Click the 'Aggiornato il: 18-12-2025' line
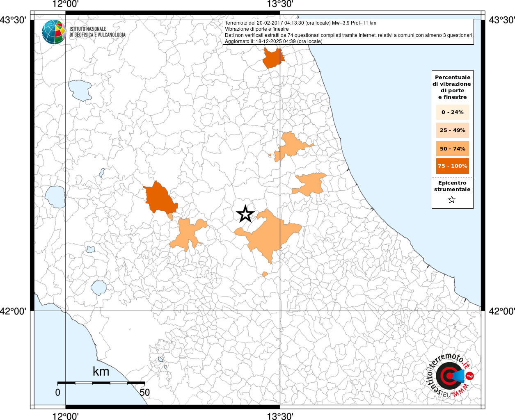Viewport: 515px width, 420px height. coord(274,41)
